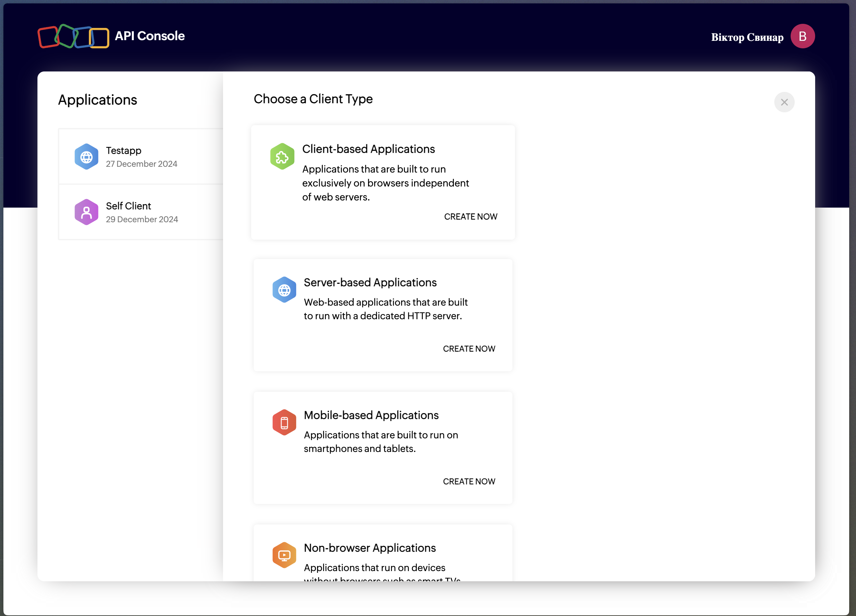Close the Choose a Client Type panel
This screenshot has width=856, height=616.
pos(784,102)
